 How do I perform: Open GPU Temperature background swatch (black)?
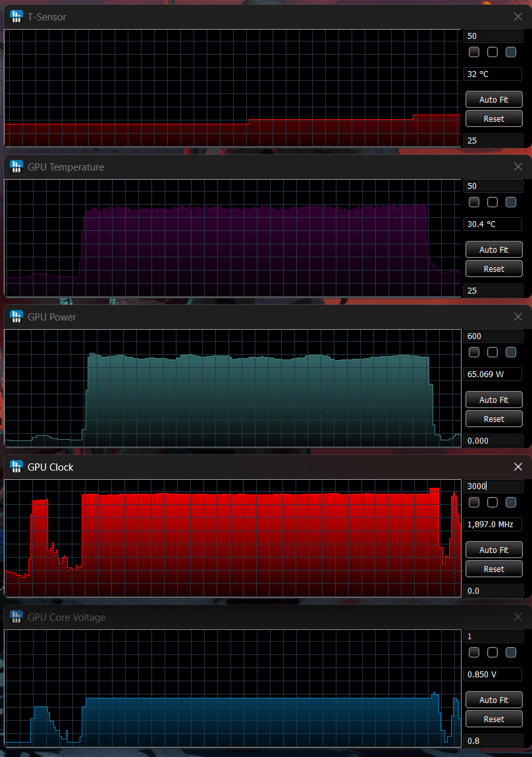coord(492,202)
